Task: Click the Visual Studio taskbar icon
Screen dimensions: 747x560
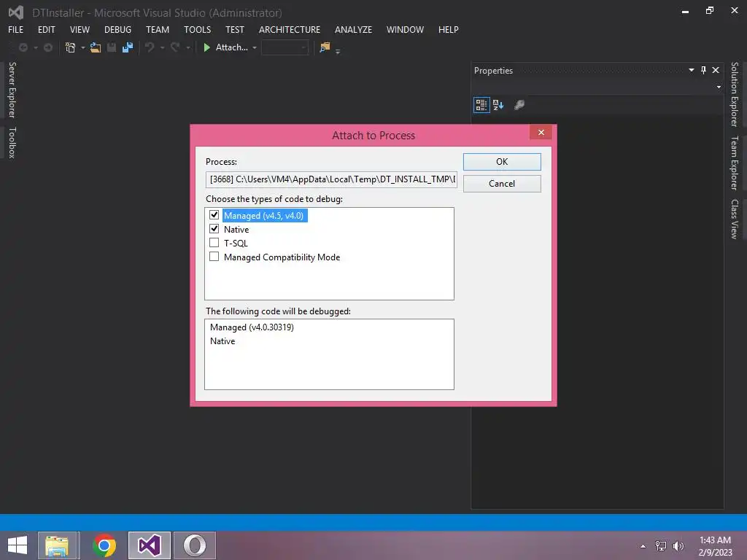Action: (x=150, y=545)
